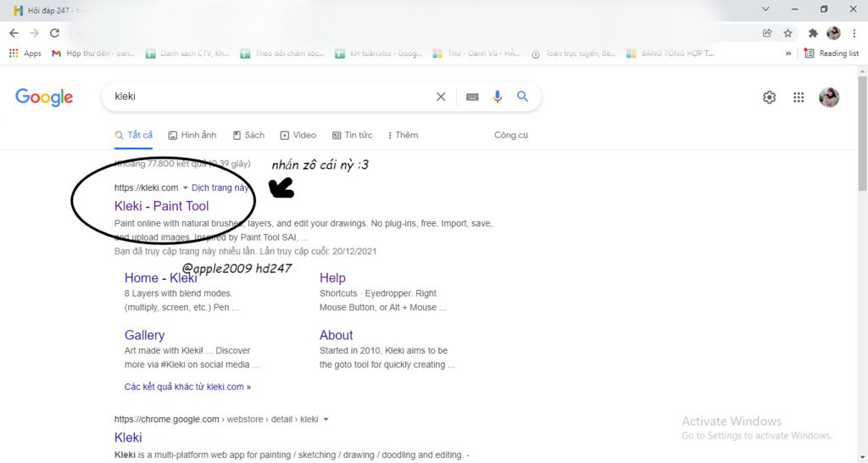
Task: Expand arrow beside chrome.google.com webstore URL
Action: pos(325,419)
